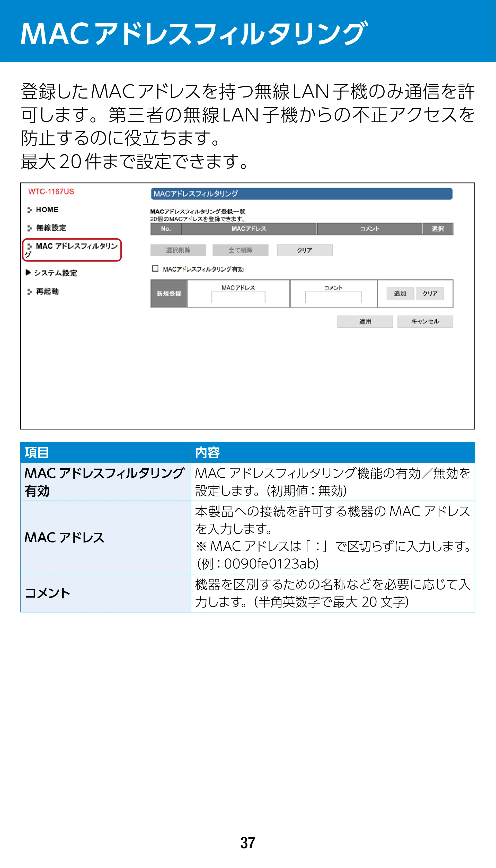The image size is (496, 868).
Task: Click the 選択 column header
Action: (438, 229)
